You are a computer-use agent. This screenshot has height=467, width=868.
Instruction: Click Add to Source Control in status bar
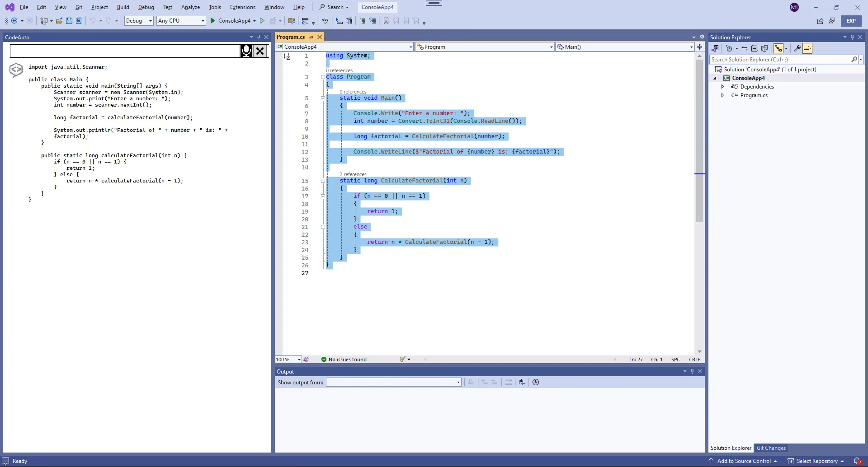(x=744, y=461)
